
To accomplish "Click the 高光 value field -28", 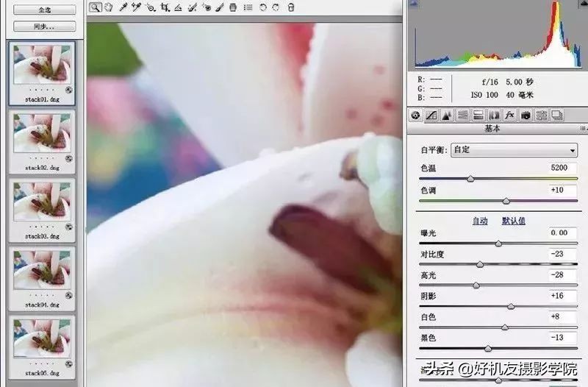I will (x=562, y=275).
